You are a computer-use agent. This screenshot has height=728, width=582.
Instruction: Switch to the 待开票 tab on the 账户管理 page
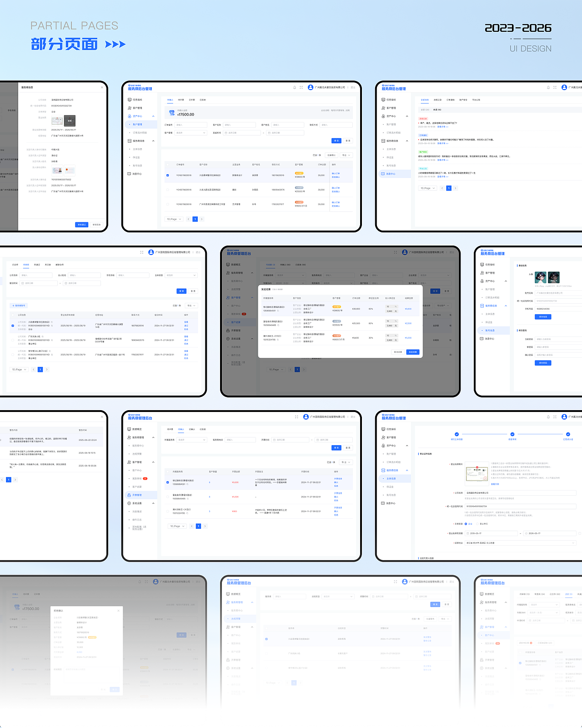181,100
